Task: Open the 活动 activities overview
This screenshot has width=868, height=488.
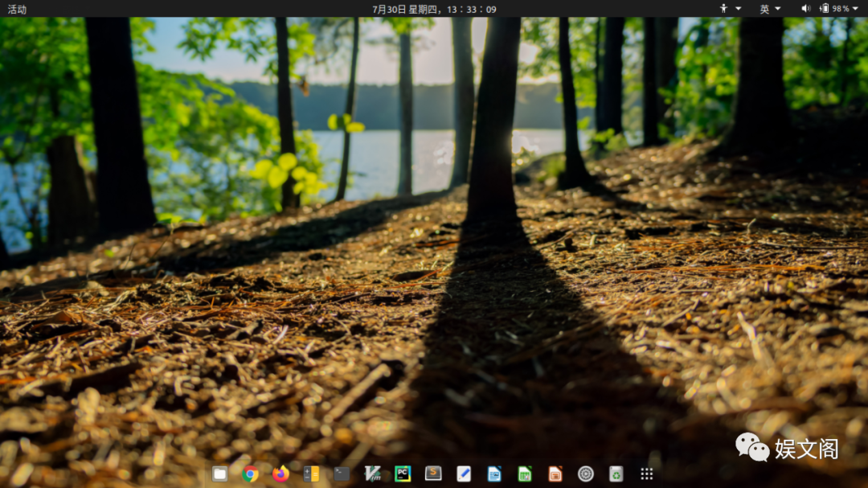Action: tap(17, 9)
